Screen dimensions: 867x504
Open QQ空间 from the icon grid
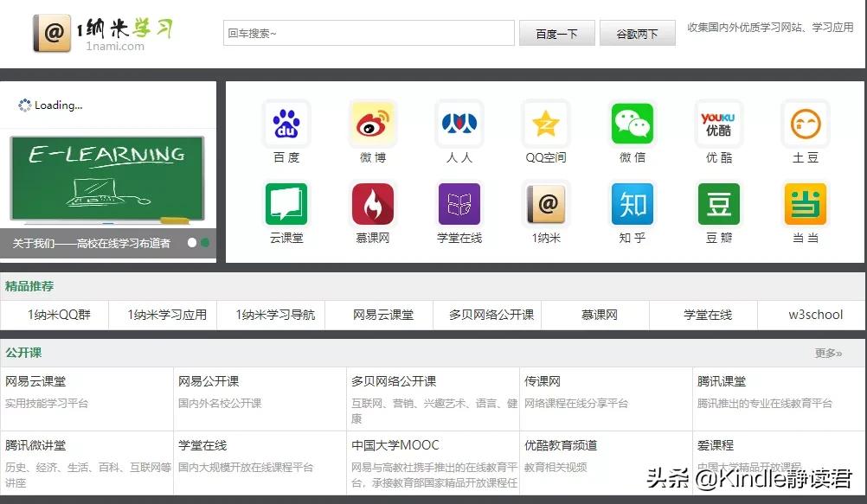(x=546, y=124)
